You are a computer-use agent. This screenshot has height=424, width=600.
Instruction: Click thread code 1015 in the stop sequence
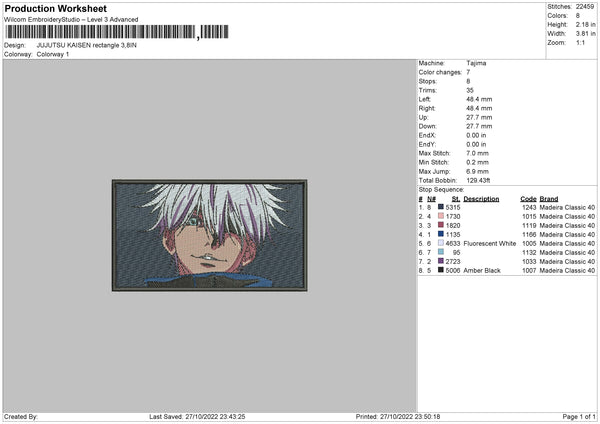pyautogui.click(x=529, y=217)
